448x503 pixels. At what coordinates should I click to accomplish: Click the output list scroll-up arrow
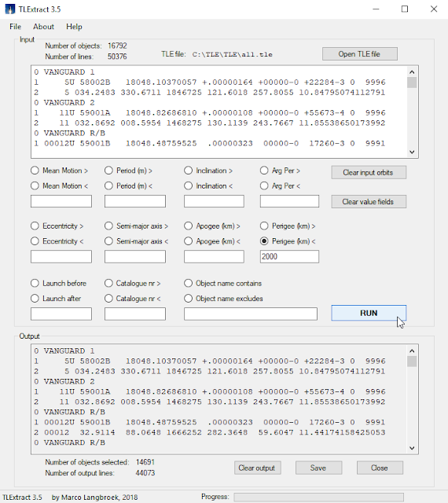point(412,351)
